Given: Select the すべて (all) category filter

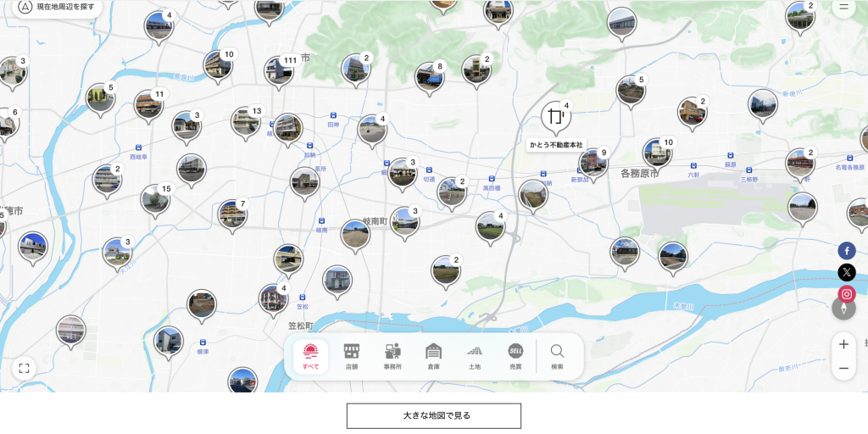Looking at the screenshot, I should tap(310, 356).
